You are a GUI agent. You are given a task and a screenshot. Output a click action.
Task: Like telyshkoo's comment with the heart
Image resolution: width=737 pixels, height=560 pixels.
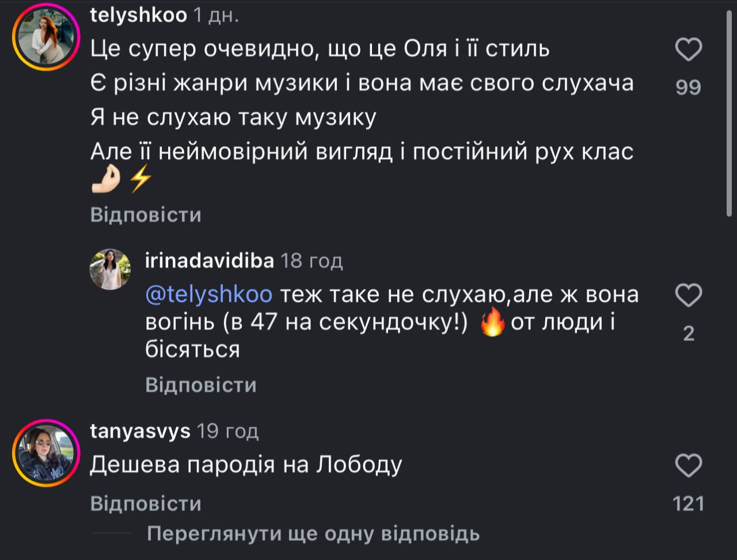[688, 50]
